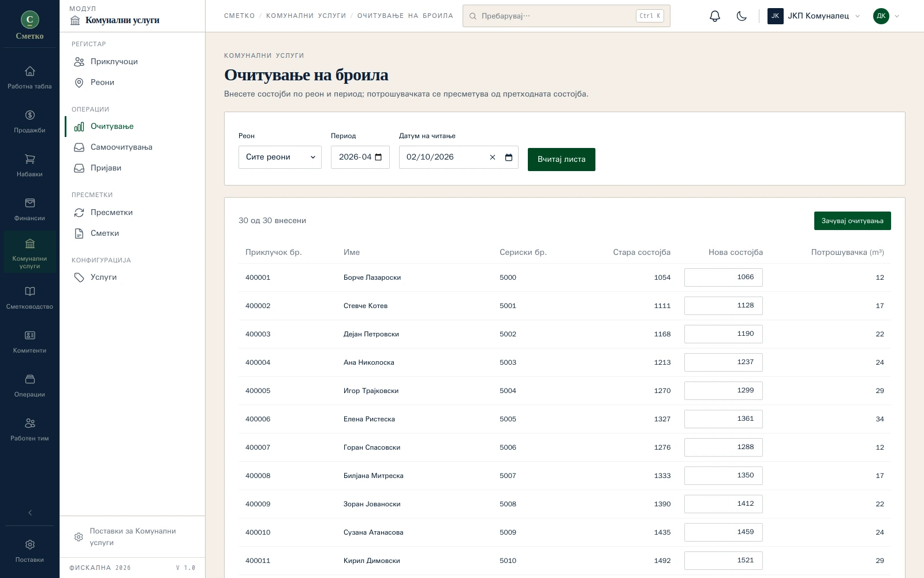Open Комитенти module
The height and width of the screenshot is (578, 924).
(x=29, y=342)
